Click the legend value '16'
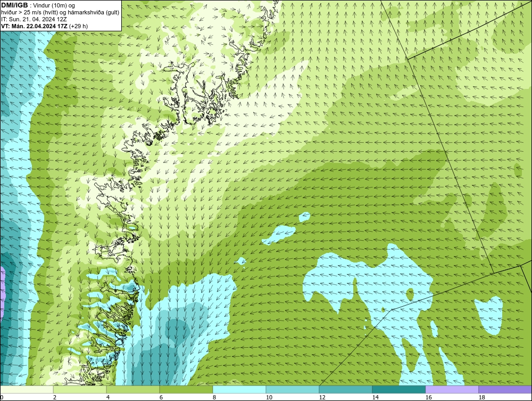This screenshot has width=532, height=401. 428,397
